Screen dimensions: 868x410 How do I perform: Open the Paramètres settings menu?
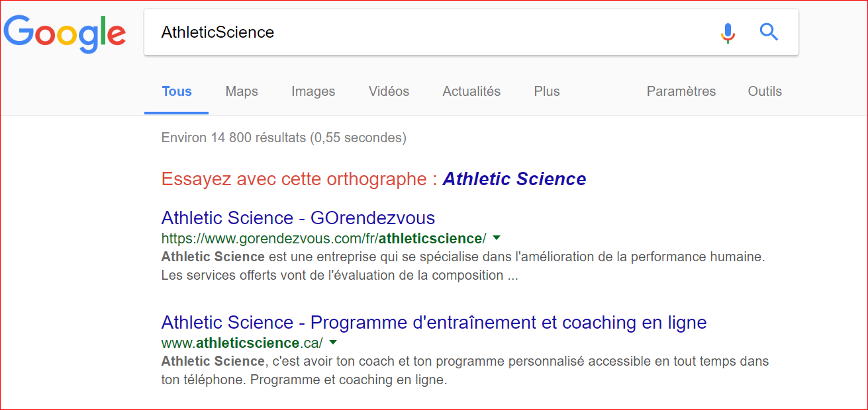tap(681, 91)
